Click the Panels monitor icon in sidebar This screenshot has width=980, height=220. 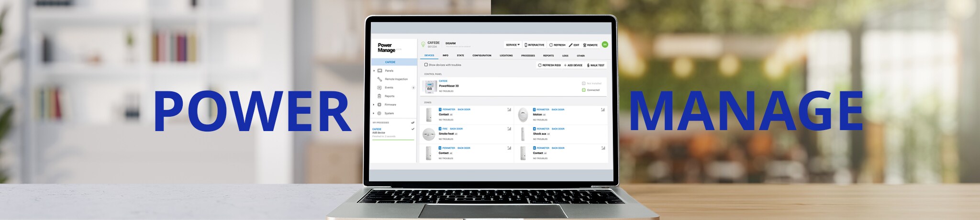pyautogui.click(x=379, y=71)
